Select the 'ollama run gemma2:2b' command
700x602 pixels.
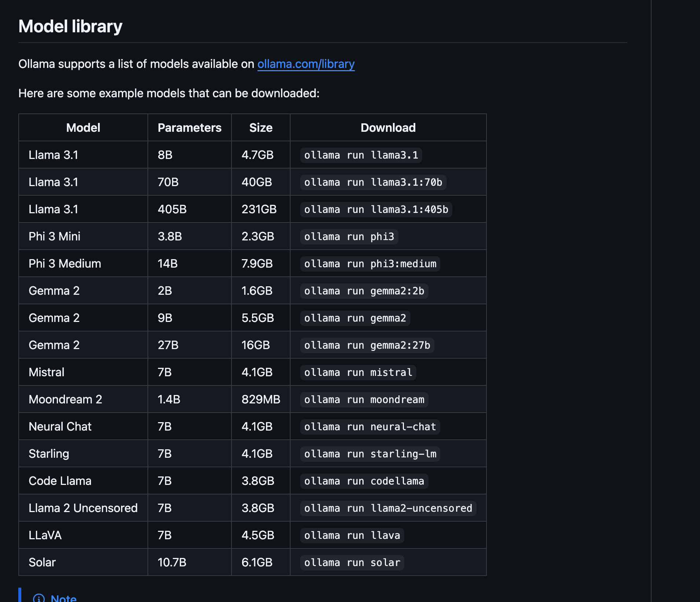click(x=364, y=291)
